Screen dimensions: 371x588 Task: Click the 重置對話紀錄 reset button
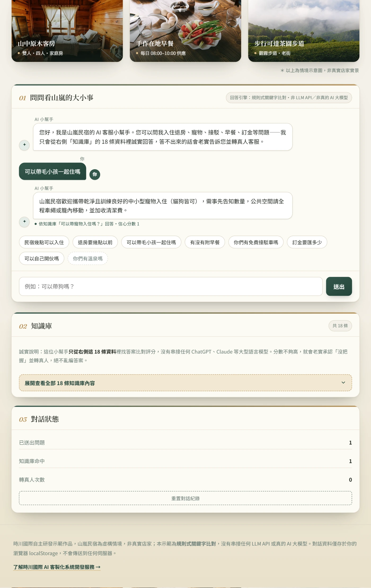click(x=185, y=498)
